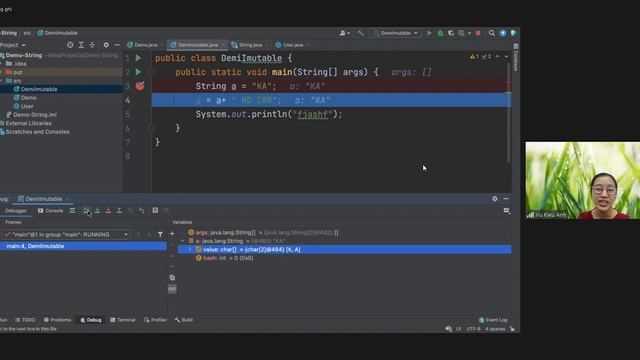Switch to the Console tab in Debug
This screenshot has height=360, width=640.
(51, 211)
